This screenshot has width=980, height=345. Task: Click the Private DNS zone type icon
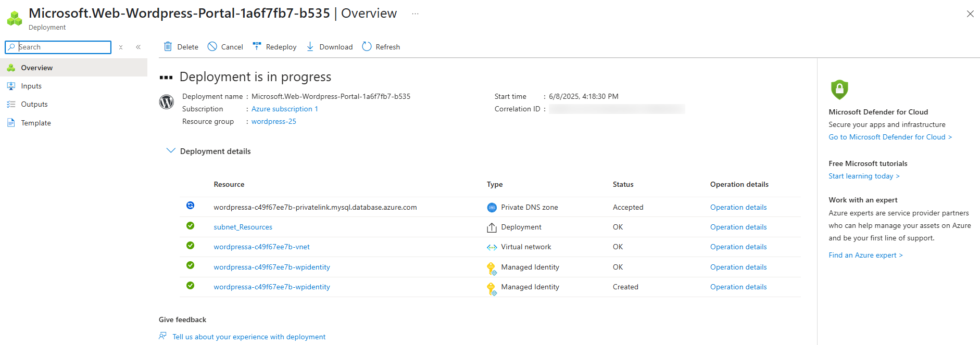492,208
